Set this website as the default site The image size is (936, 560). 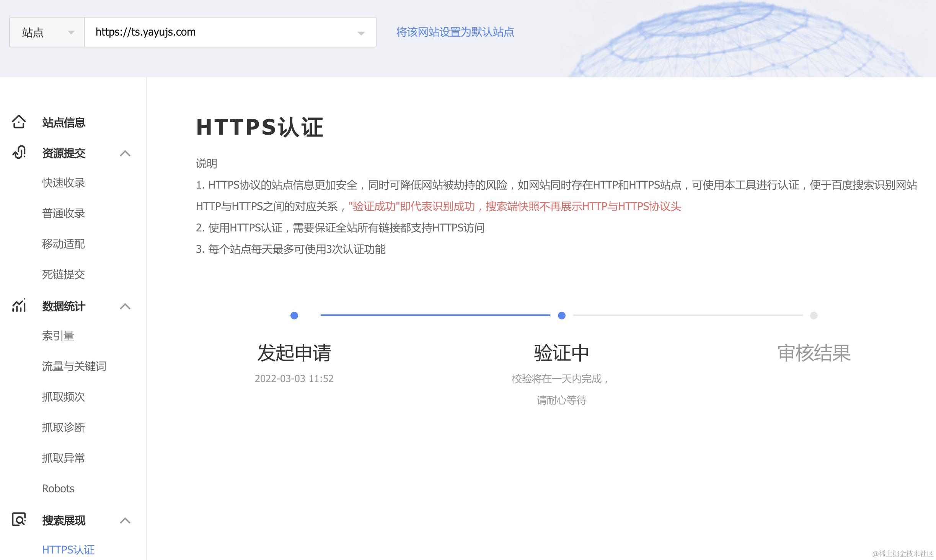tap(455, 32)
